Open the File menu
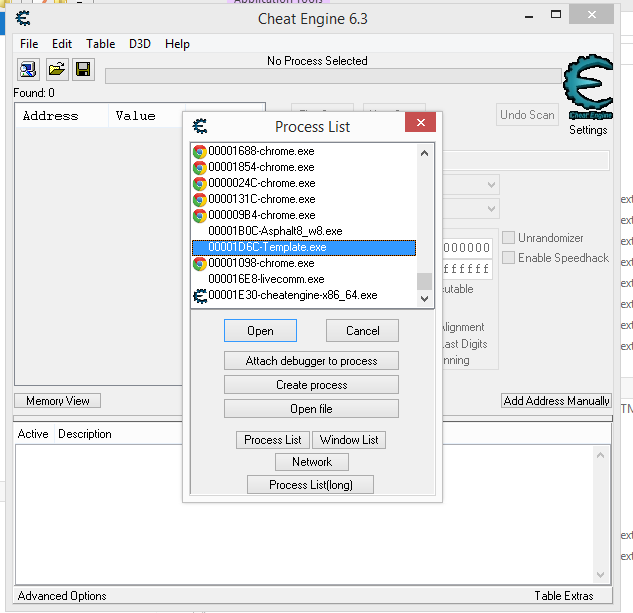633x613 pixels. click(29, 44)
